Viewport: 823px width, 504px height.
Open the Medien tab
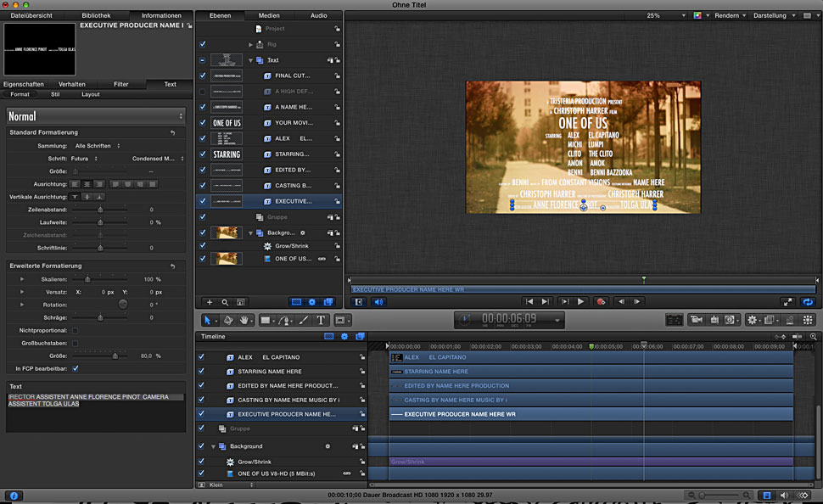point(269,15)
